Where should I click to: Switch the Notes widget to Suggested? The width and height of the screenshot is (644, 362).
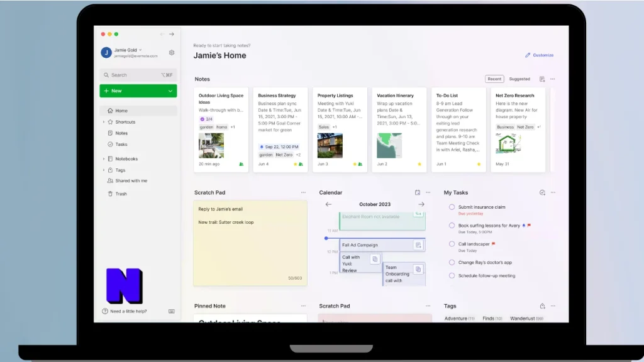click(519, 79)
